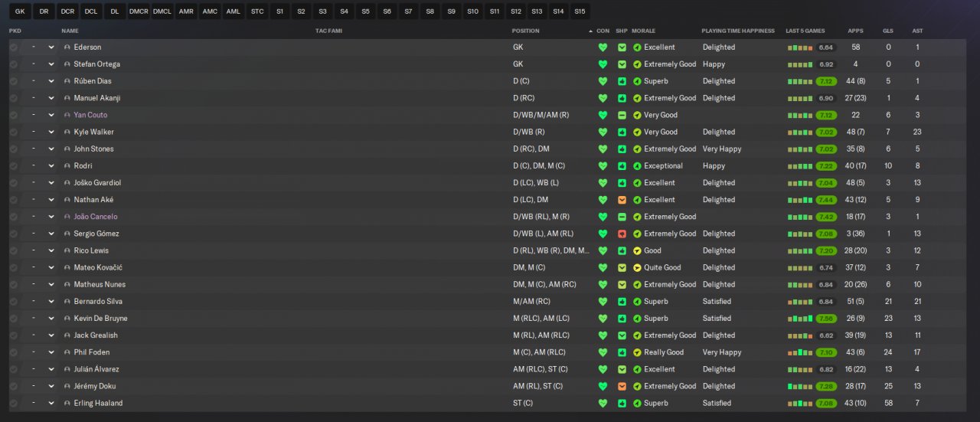
Task: Click Joško Gvardiol's player info icon
Action: pos(67,183)
